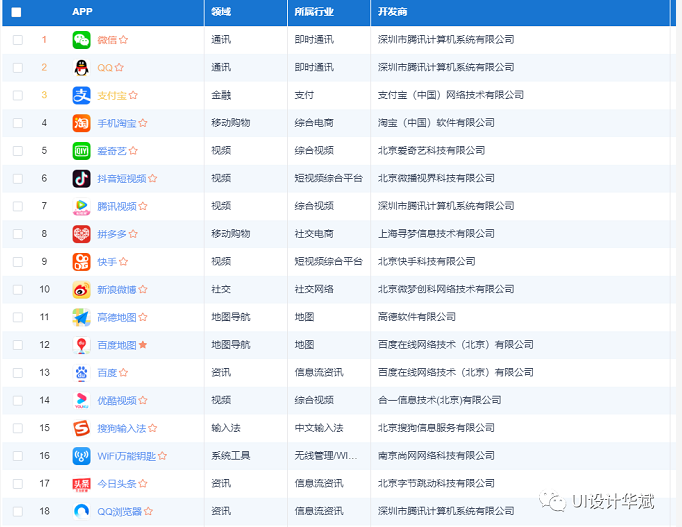Click the 爱奇艺 app icon
The width and height of the screenshot is (682, 527).
pyautogui.click(x=81, y=151)
